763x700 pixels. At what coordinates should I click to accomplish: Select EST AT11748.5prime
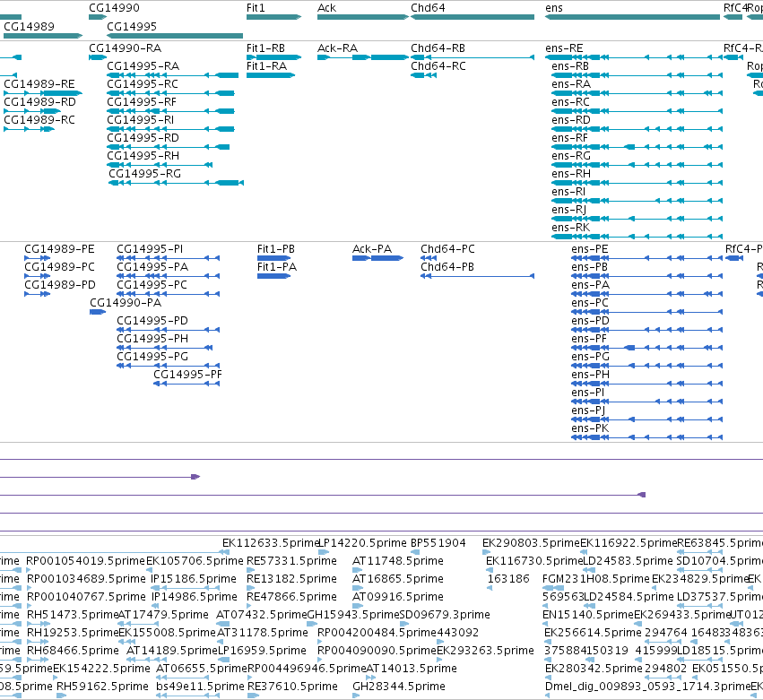coord(398,561)
